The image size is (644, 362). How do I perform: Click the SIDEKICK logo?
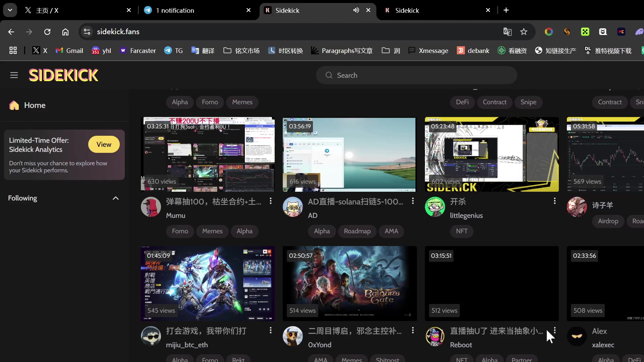(x=63, y=75)
